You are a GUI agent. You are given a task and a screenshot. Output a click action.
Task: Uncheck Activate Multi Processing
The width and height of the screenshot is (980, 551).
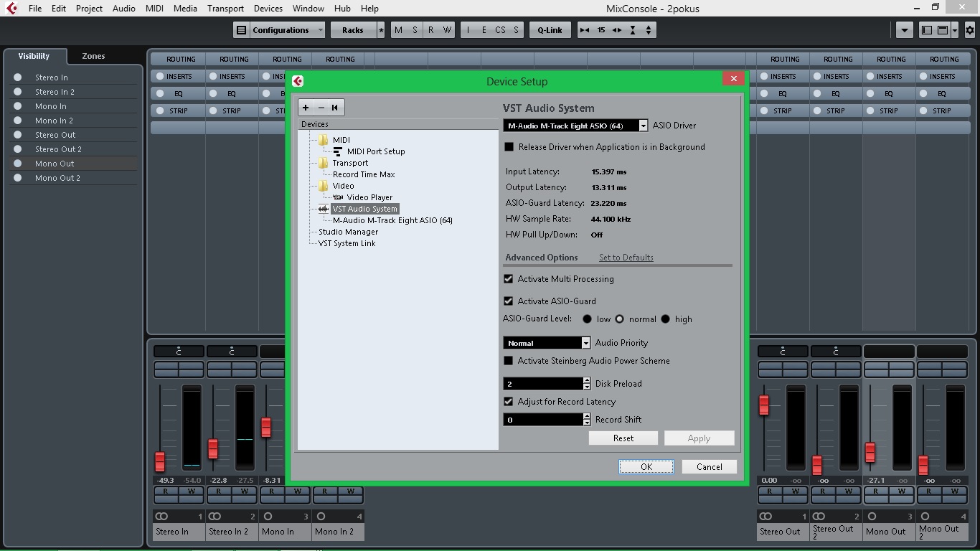click(509, 279)
